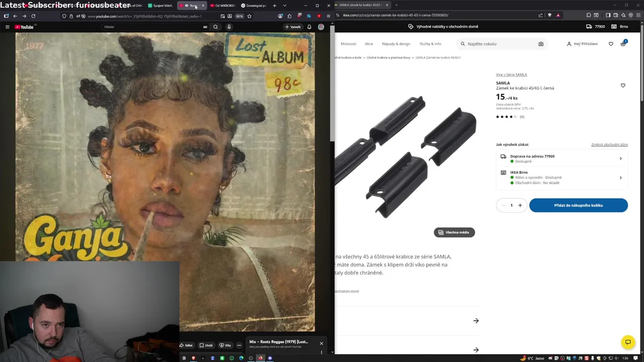Open a new tab in IKEA browser
This screenshot has width=644, height=362.
pyautogui.click(x=396, y=5)
